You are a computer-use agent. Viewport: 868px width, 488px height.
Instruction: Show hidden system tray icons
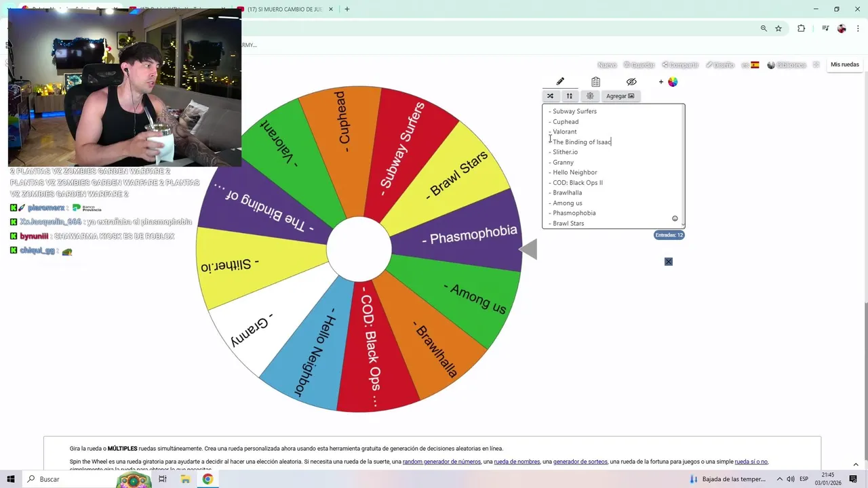[x=780, y=479]
